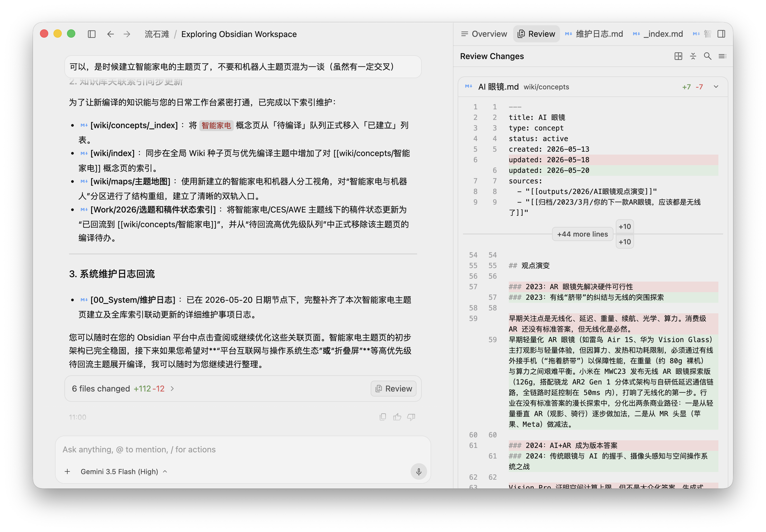Click the Exploring Obsidian Workspace title
This screenshot has width=766, height=532.
239,34
